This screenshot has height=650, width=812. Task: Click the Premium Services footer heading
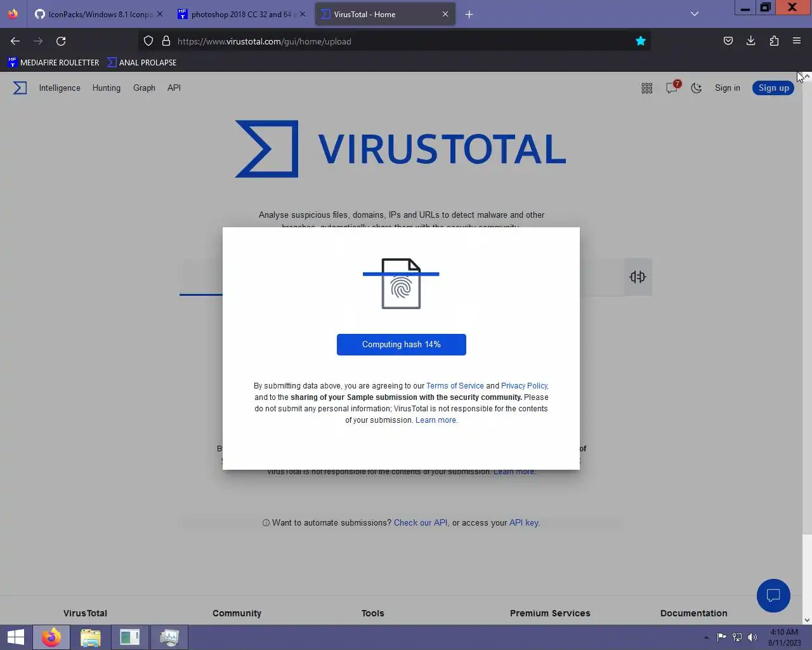(550, 613)
